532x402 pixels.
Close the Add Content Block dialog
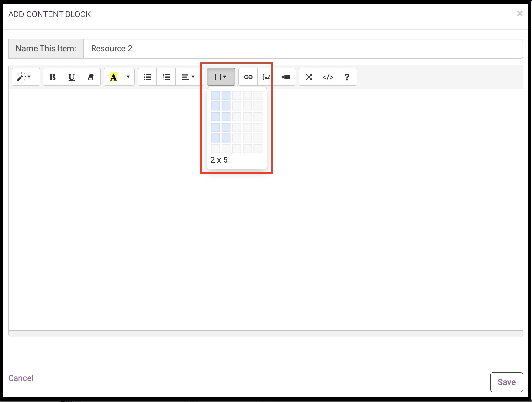(519, 14)
